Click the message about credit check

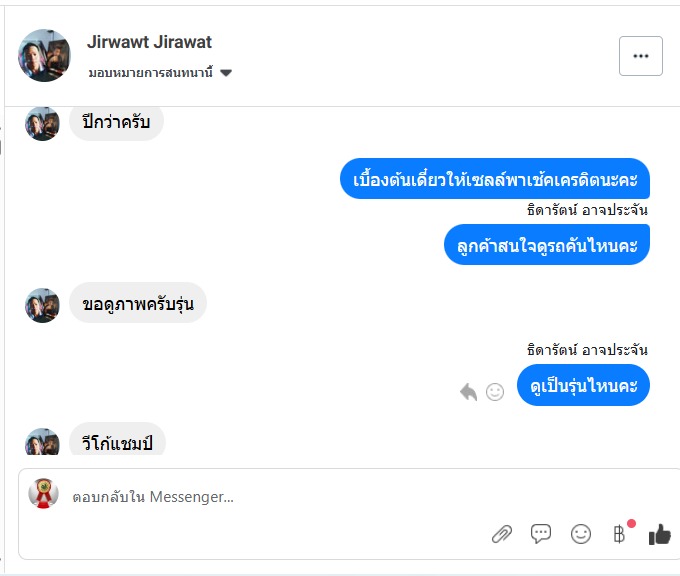(495, 180)
